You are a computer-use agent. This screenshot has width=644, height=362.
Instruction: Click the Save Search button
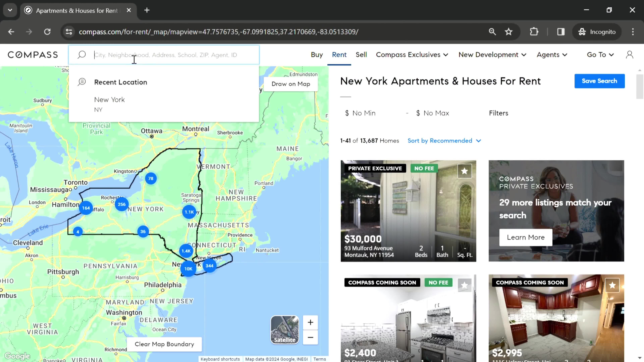click(x=599, y=81)
